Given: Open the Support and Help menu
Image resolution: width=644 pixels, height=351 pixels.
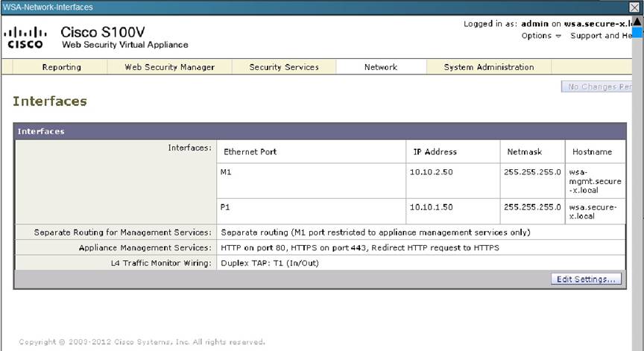Looking at the screenshot, I should pyautogui.click(x=600, y=36).
